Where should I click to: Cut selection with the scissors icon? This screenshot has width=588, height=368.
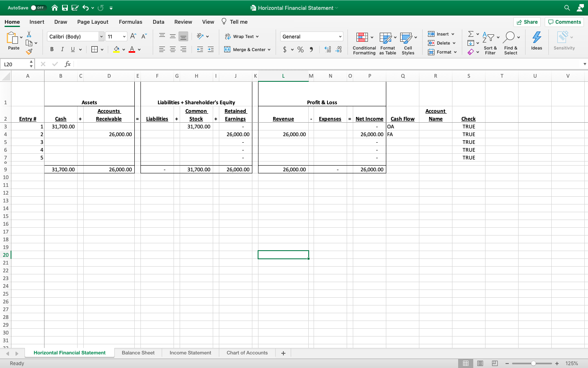click(x=29, y=34)
